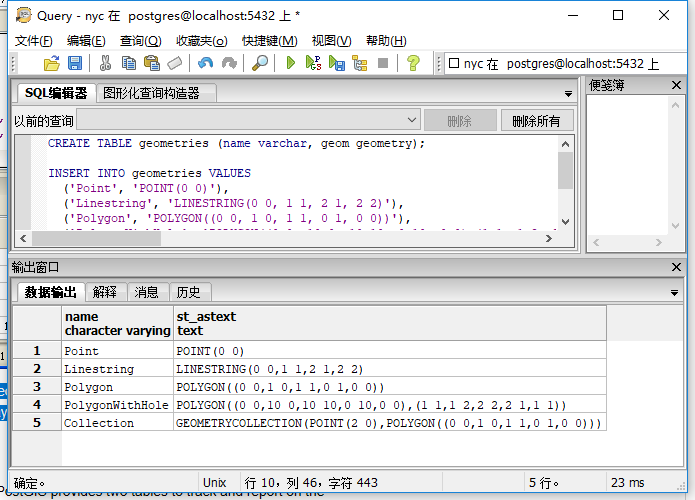Open the 视图(V) menu
Screen dimensions: 695x500
click(332, 41)
